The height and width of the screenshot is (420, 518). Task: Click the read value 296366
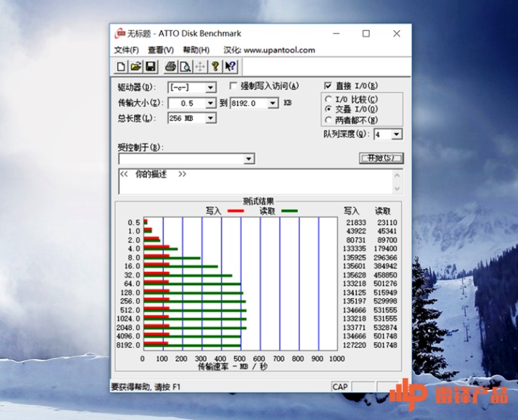coord(385,257)
